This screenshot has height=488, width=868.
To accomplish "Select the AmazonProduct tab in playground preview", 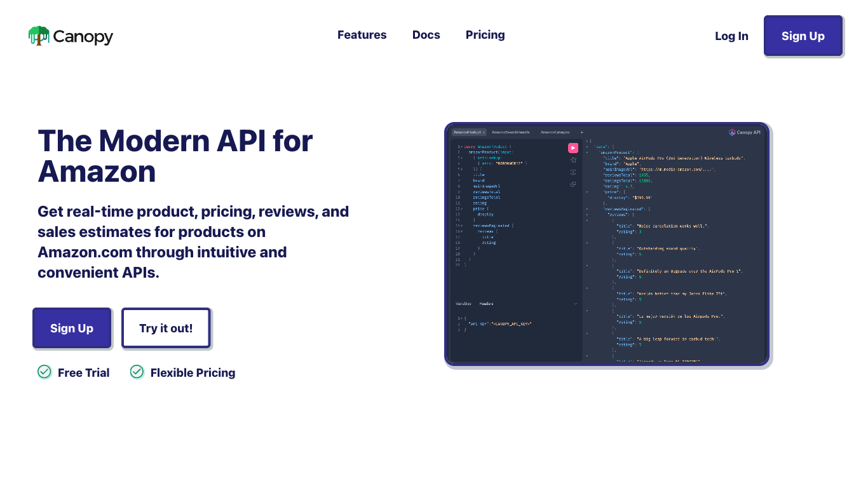I will click(x=469, y=132).
